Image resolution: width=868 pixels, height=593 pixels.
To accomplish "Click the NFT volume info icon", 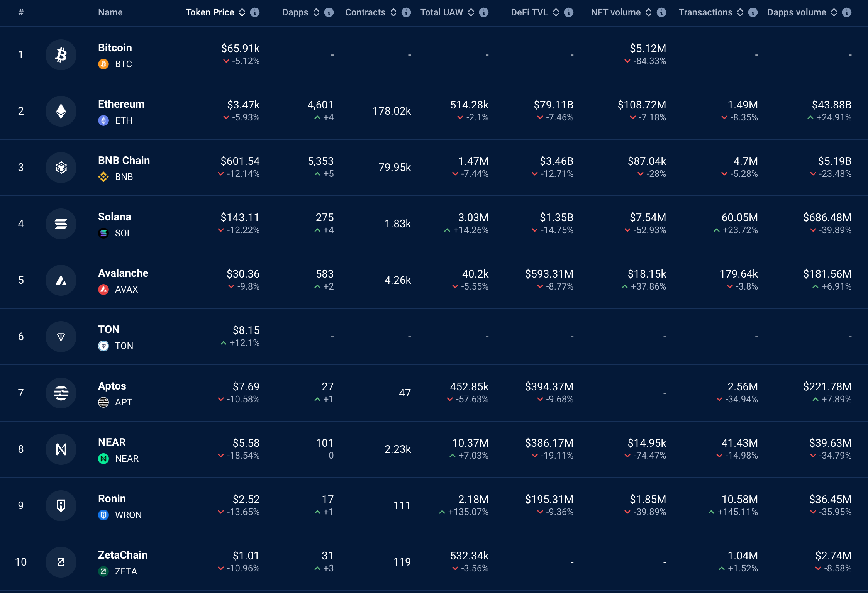I will click(661, 12).
